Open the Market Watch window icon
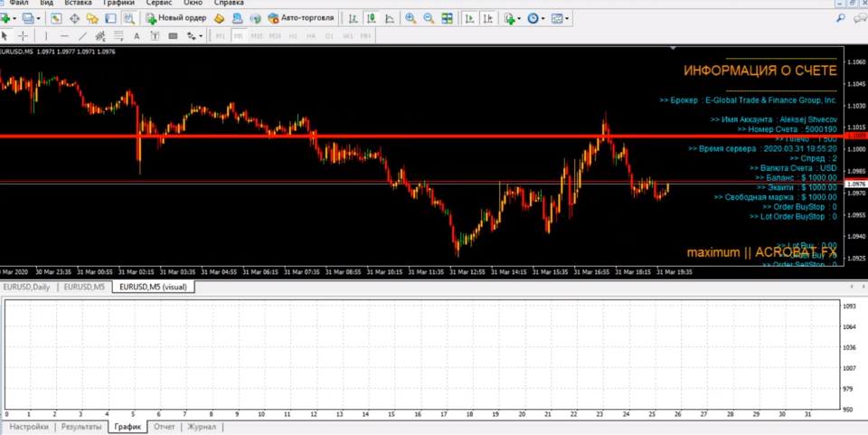868x435 pixels. [56, 18]
